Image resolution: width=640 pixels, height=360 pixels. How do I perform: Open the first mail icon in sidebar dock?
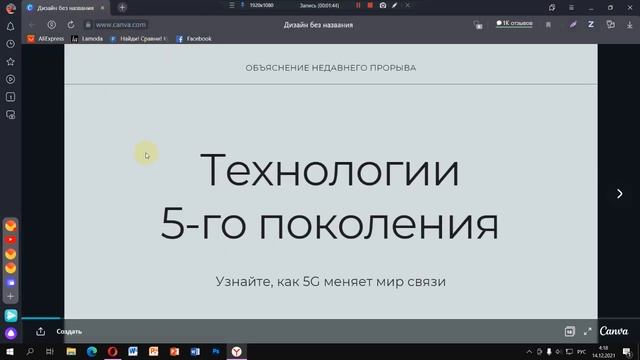coord(11,225)
